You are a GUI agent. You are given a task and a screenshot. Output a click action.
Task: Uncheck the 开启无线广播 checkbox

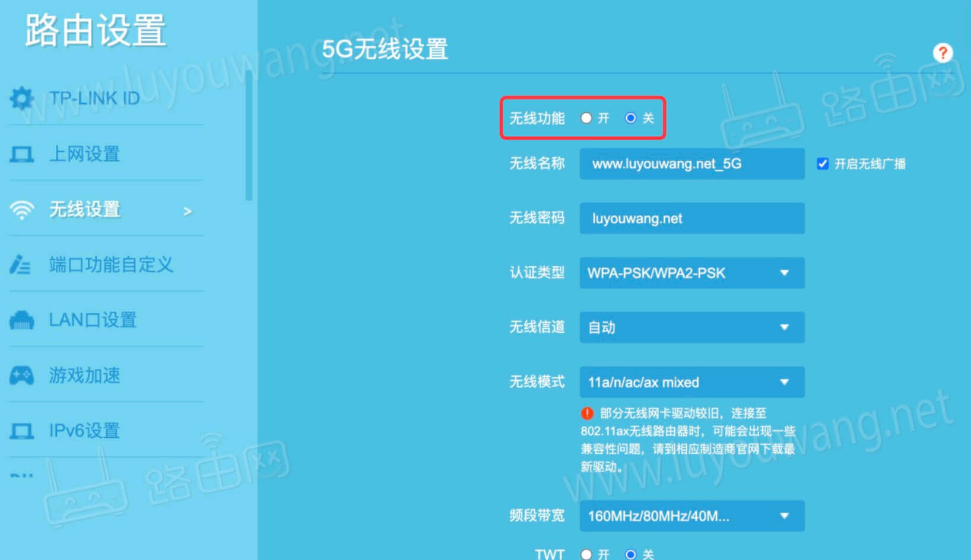[x=823, y=164]
